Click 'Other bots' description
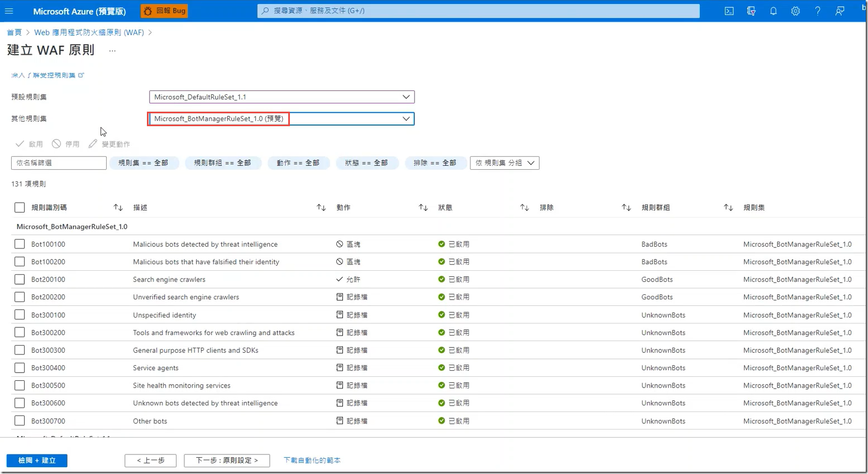Viewport: 868px width, 474px height. pyautogui.click(x=150, y=421)
